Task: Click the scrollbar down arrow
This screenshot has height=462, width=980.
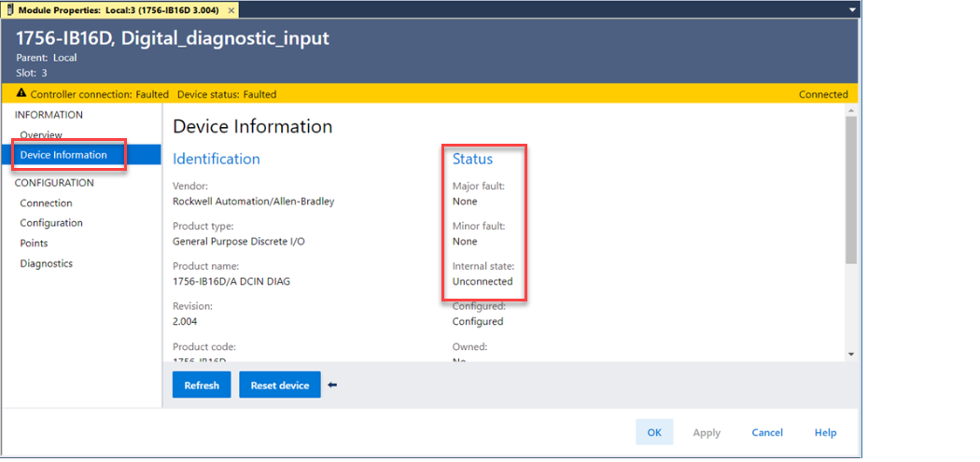Action: click(x=850, y=355)
